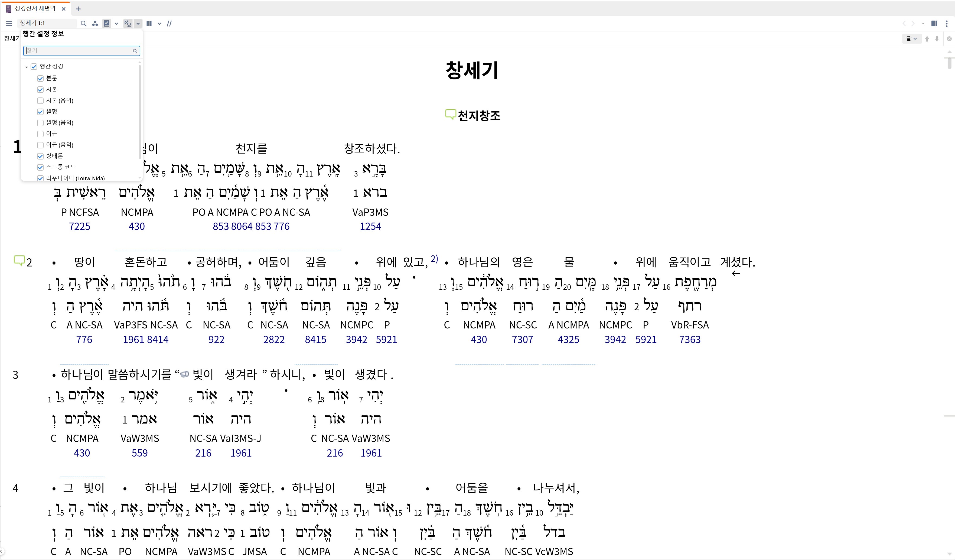Click Strong's number 1254 link
Viewport: 955px width, 560px height.
tap(370, 226)
